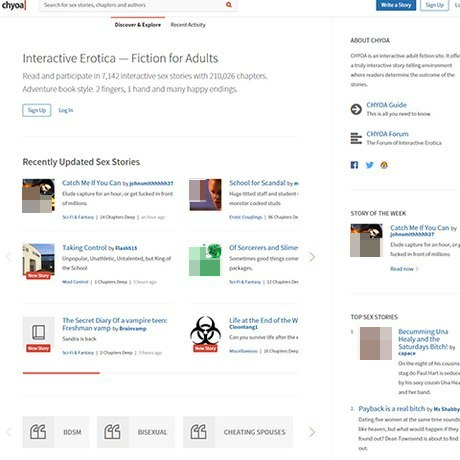Click the orange social icon beside Twitter
This screenshot has height=460, width=460.
384,165
